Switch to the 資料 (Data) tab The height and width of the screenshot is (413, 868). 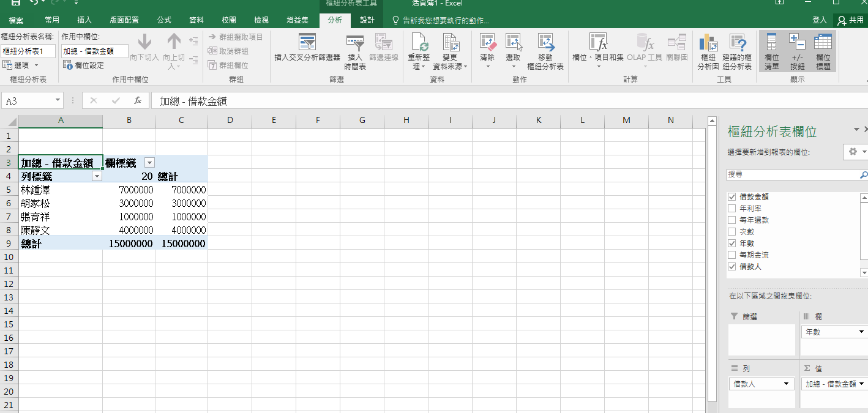point(196,20)
